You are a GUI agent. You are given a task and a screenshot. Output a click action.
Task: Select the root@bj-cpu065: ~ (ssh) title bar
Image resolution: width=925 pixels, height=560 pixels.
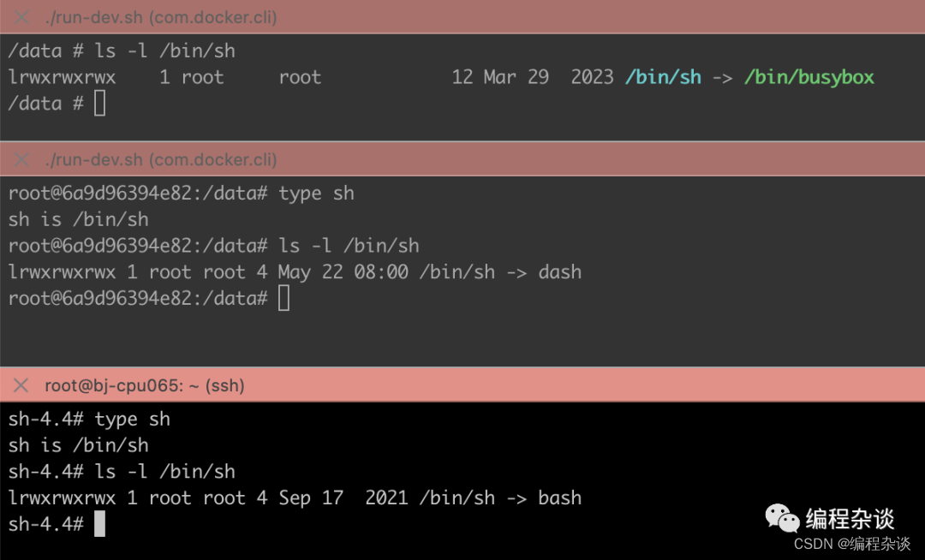click(145, 385)
